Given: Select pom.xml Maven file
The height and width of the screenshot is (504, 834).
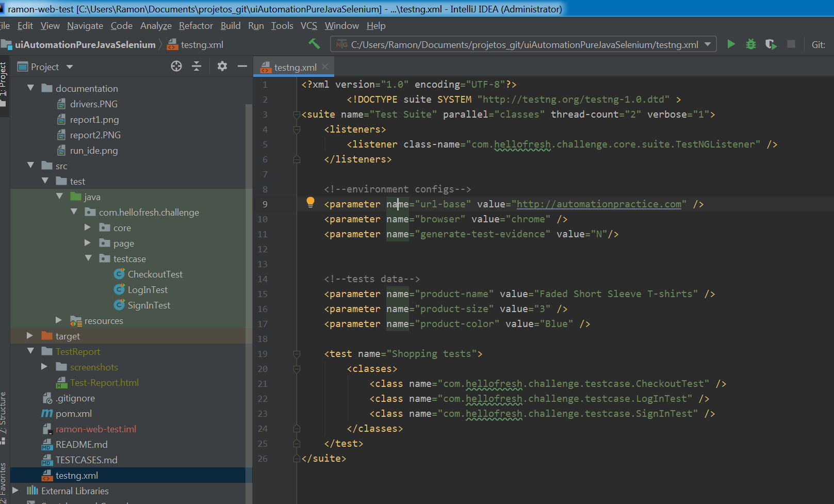Looking at the screenshot, I should click(73, 414).
